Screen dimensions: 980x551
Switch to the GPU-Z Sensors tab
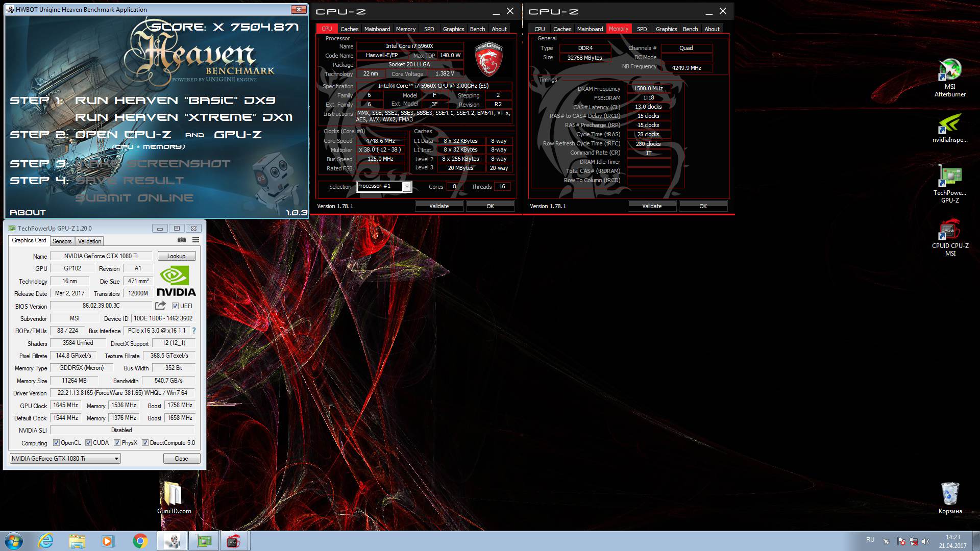pyautogui.click(x=62, y=241)
